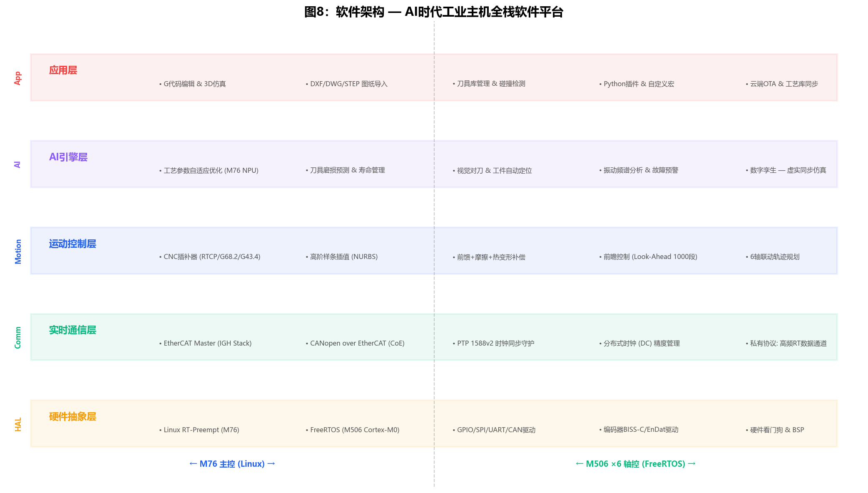The height and width of the screenshot is (493, 868).
Task: Select '刀具库管理 & 碰撞检测' text
Action: pyautogui.click(x=489, y=84)
